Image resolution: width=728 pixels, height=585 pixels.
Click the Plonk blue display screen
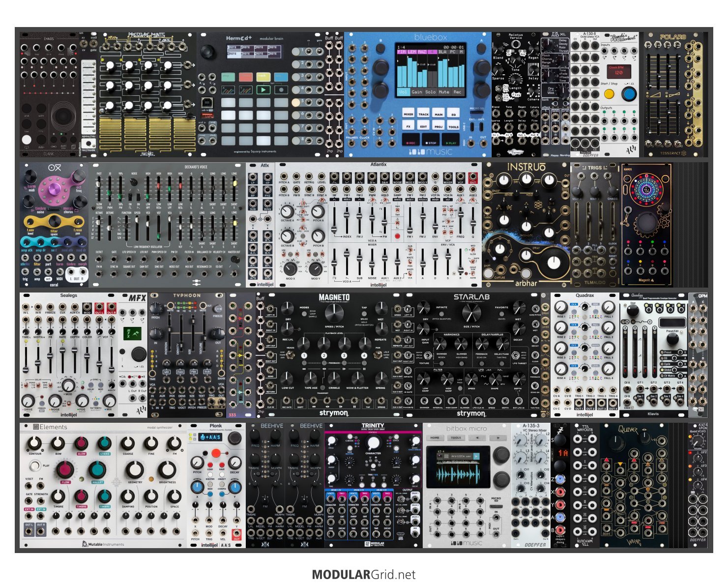coord(210,437)
